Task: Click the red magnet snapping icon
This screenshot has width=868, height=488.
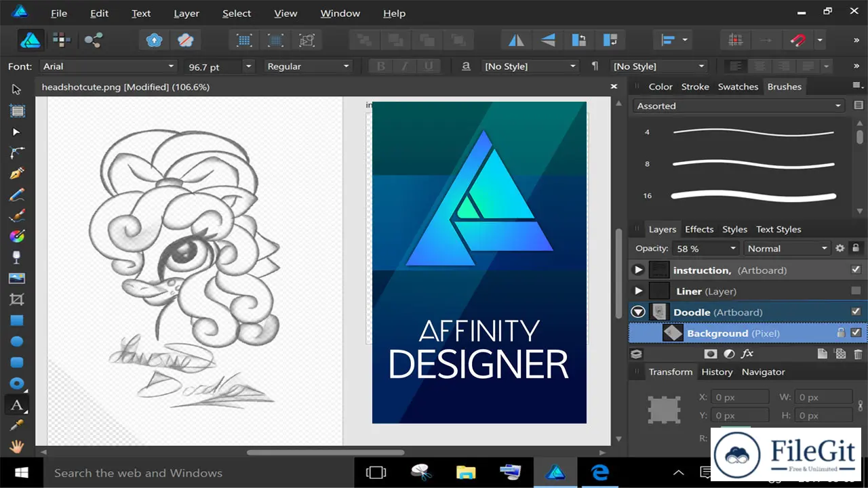Action: (x=798, y=40)
